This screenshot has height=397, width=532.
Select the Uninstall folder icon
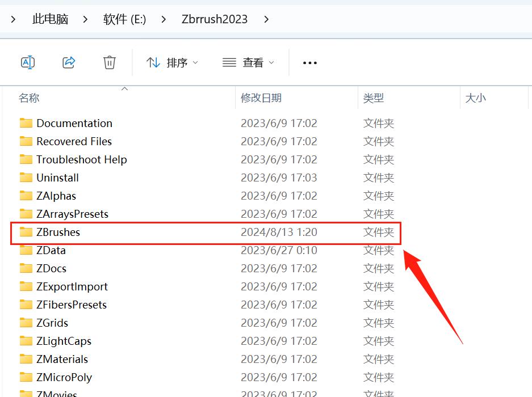[26, 178]
